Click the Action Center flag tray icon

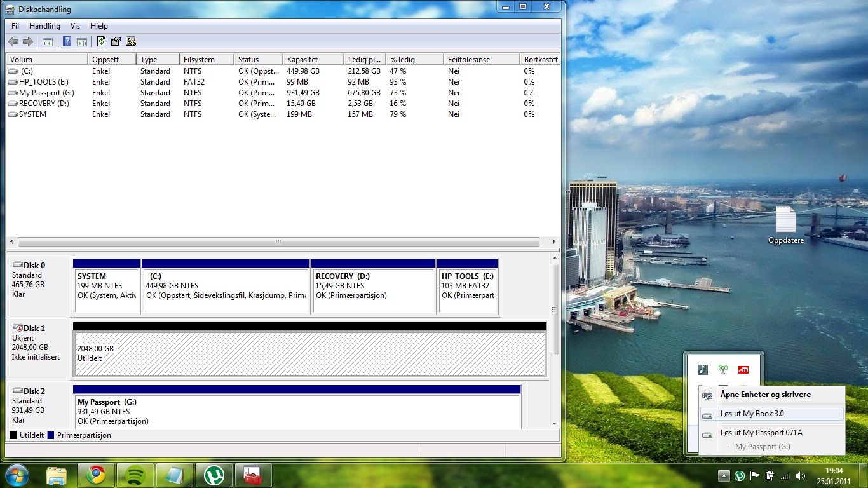click(x=755, y=475)
